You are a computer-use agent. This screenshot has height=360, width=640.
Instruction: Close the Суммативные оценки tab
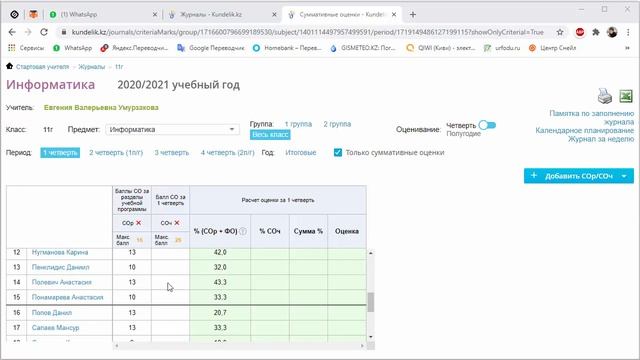click(394, 14)
